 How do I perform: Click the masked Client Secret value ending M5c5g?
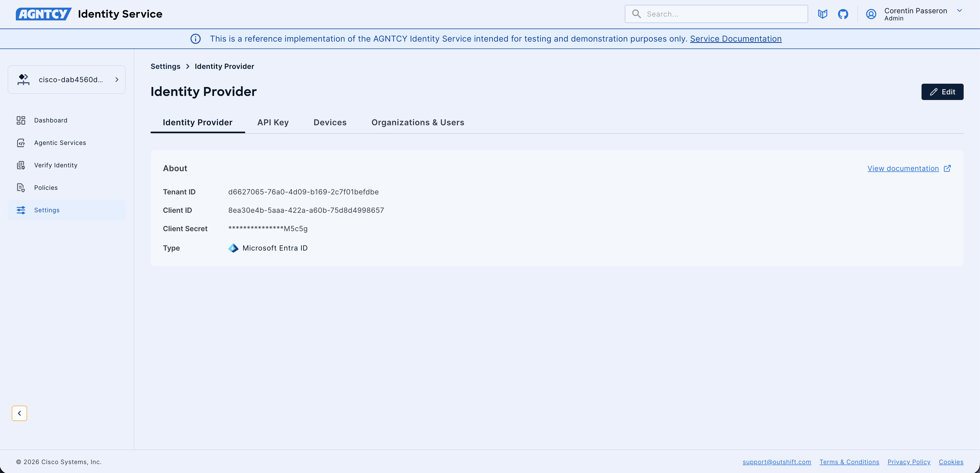[268, 229]
